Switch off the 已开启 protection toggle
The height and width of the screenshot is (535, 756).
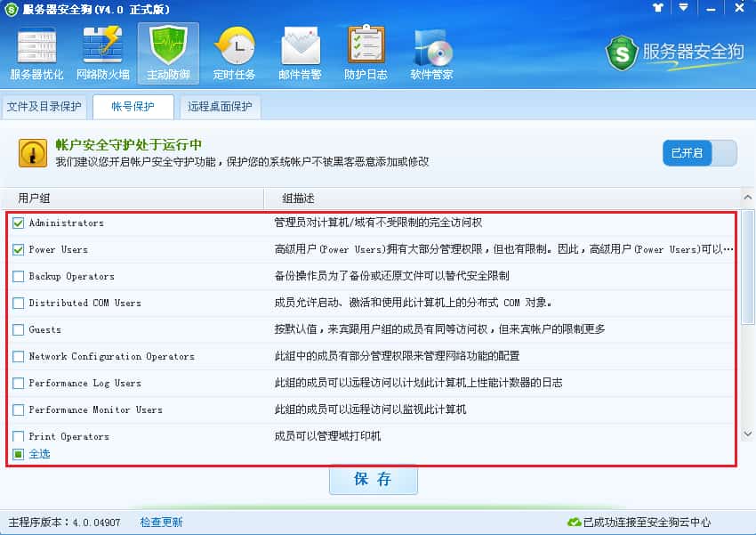click(700, 153)
